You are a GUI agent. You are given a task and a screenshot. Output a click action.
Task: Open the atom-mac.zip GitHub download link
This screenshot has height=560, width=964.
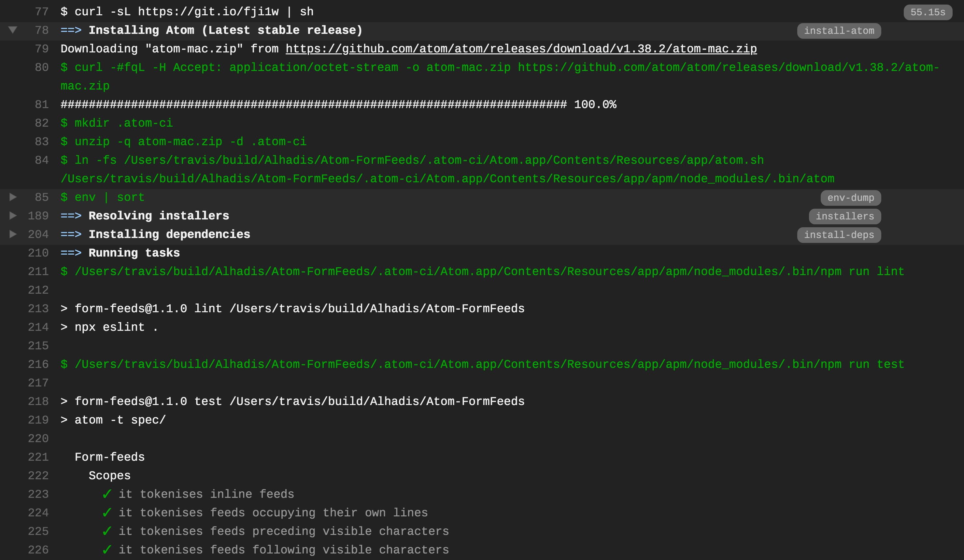point(521,49)
